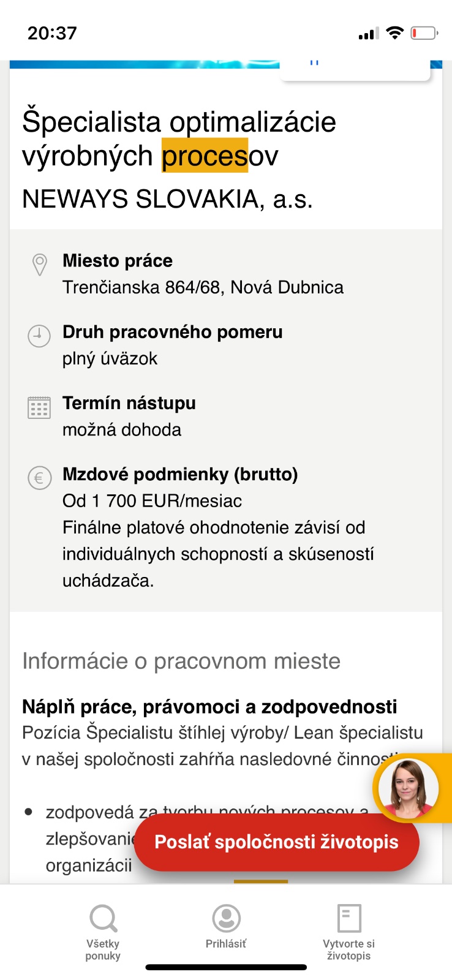Tap the clock icon beside employment type

click(x=39, y=336)
